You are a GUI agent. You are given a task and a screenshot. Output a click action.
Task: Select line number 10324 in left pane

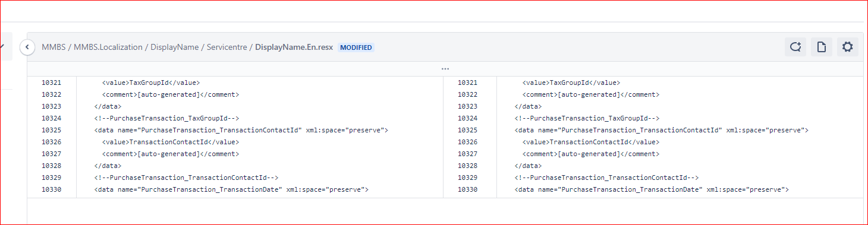(x=51, y=118)
